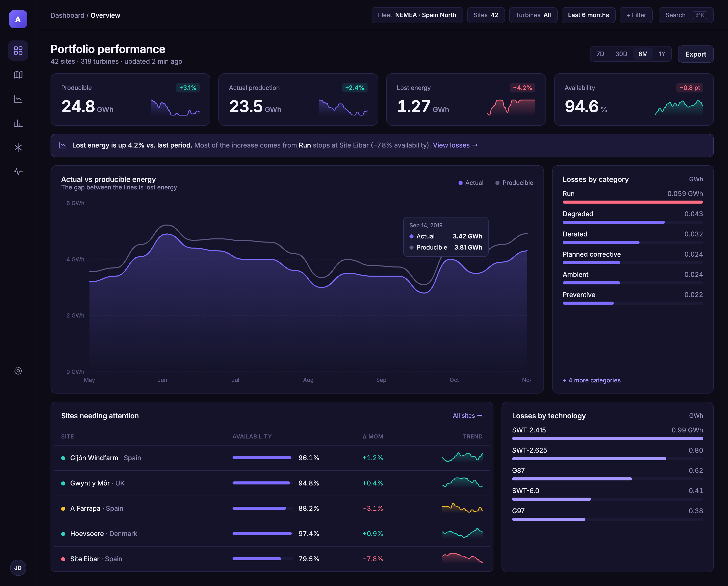Open the Sites 42 filter dropdown
Screen dimensions: 728x586
486,15
